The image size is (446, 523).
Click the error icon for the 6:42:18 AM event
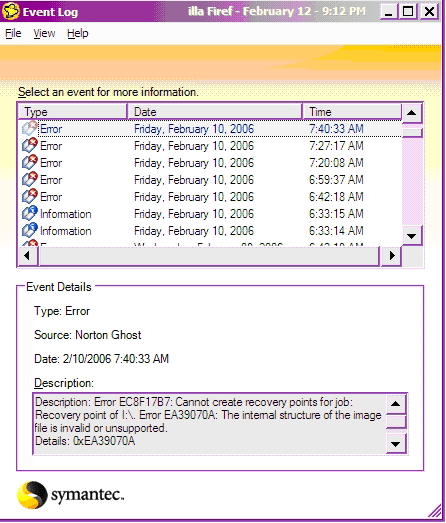click(x=30, y=196)
